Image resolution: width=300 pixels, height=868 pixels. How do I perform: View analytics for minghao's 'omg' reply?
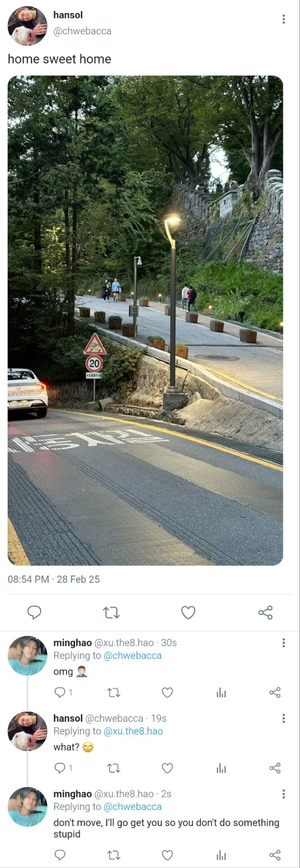[x=221, y=692]
